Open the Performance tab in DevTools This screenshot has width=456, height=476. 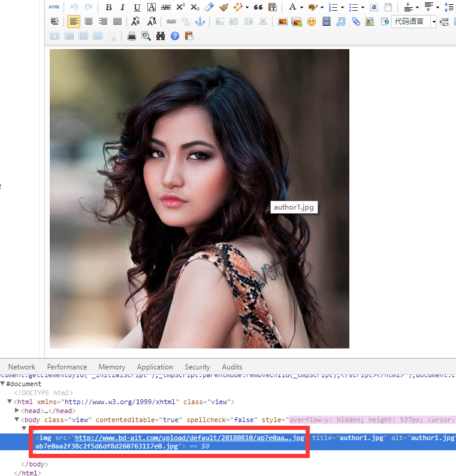[x=67, y=367]
